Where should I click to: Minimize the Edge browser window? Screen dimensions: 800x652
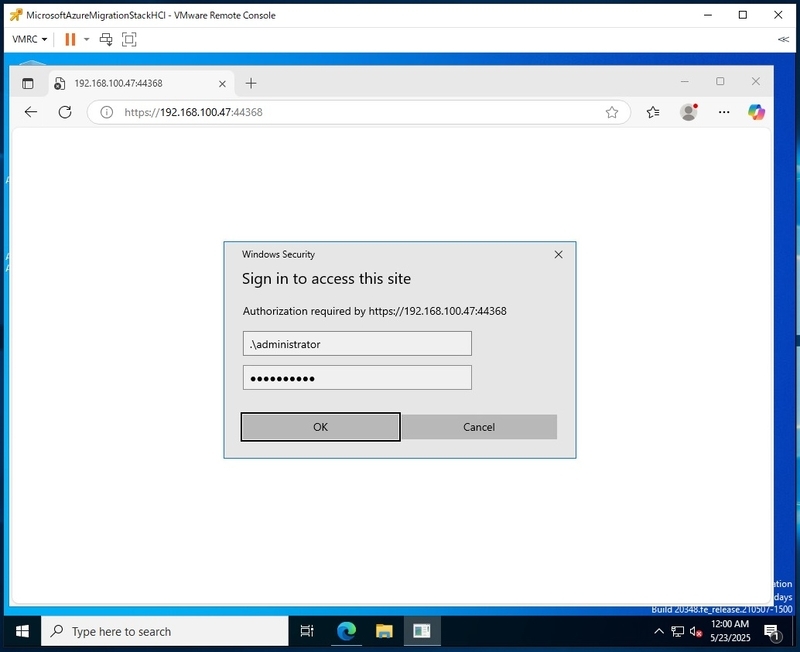(685, 81)
